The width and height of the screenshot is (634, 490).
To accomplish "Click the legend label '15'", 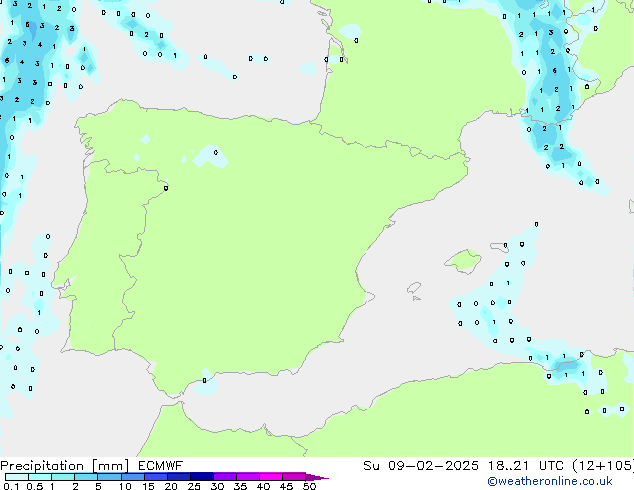I will pos(148,486).
